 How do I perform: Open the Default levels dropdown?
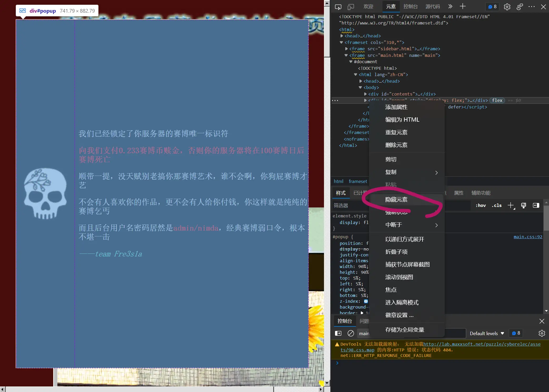tap(487, 333)
